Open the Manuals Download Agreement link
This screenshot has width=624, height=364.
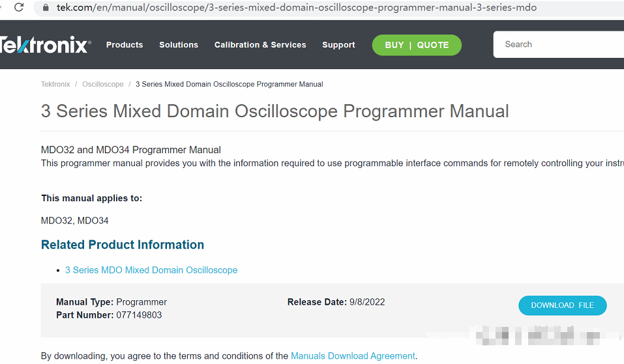pos(353,356)
